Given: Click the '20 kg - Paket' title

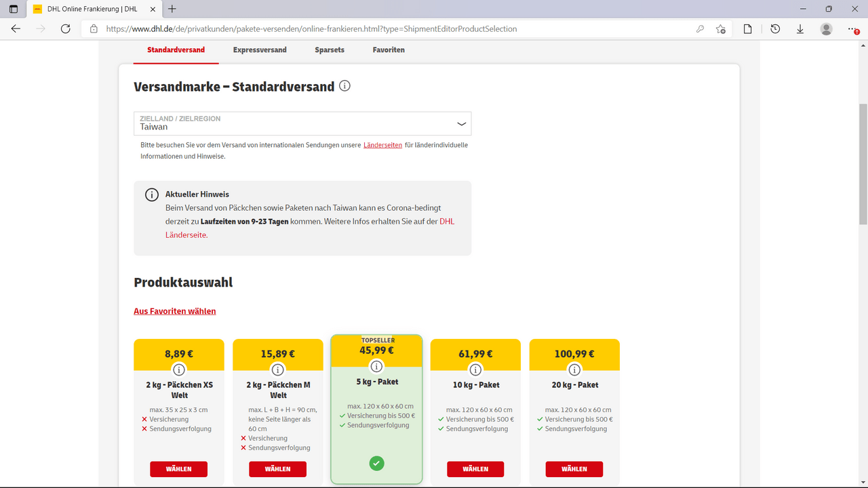Looking at the screenshot, I should click(x=574, y=385).
